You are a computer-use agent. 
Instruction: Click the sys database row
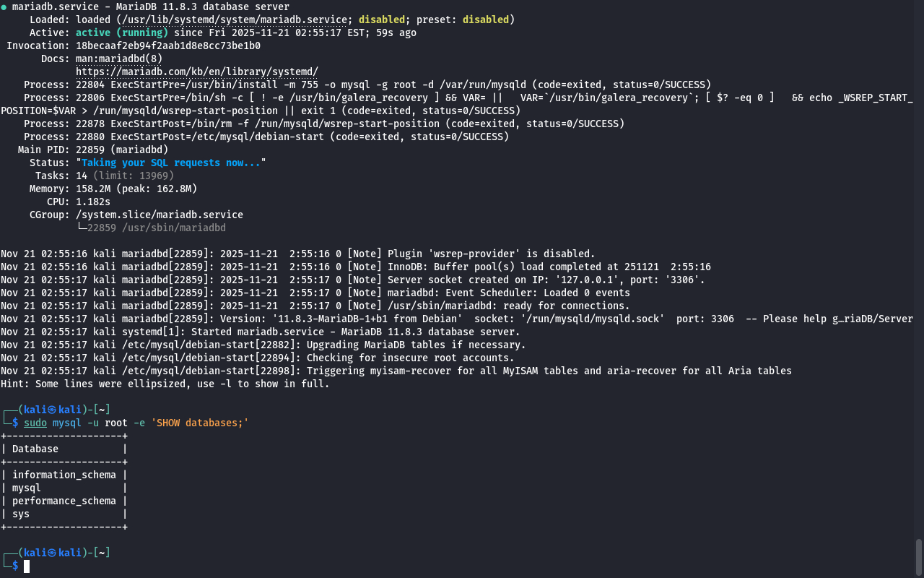[x=21, y=514]
